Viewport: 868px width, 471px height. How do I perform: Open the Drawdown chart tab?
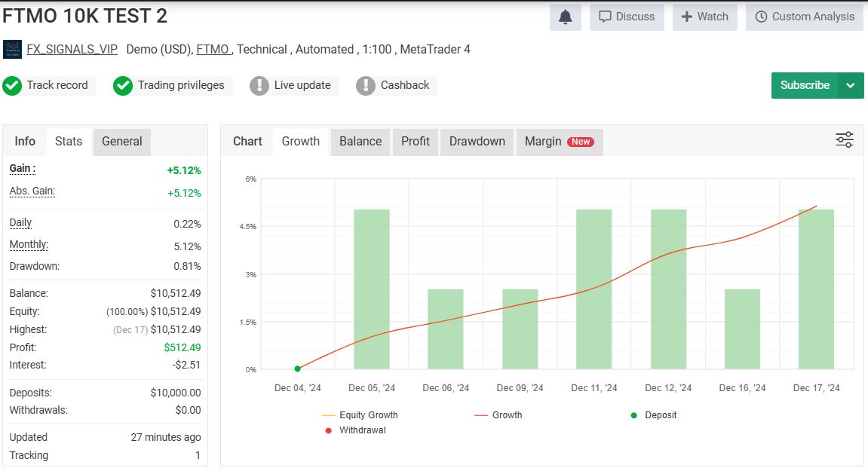[x=477, y=142]
